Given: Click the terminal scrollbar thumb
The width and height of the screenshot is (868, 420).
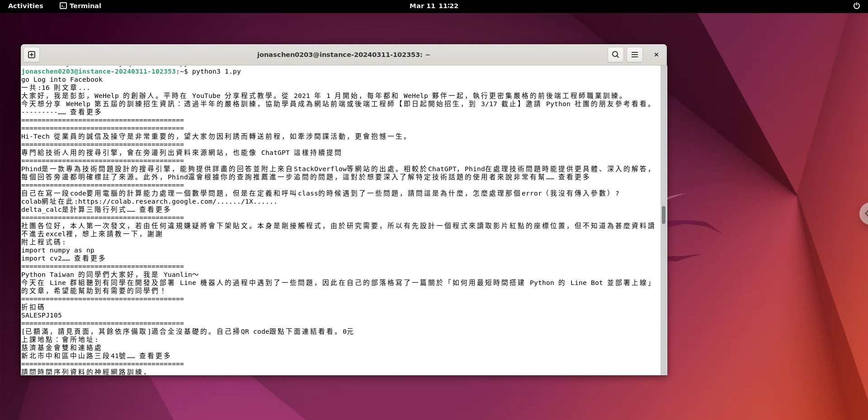Looking at the screenshot, I should coord(663,215).
